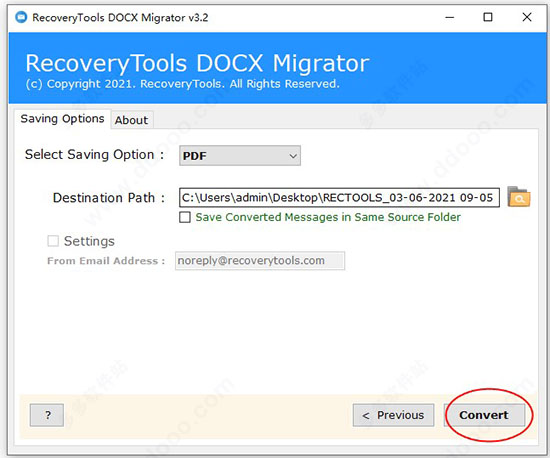Screen dimensions: 550x458
Task: Click the Save Converted Messages green label
Action: (x=328, y=217)
